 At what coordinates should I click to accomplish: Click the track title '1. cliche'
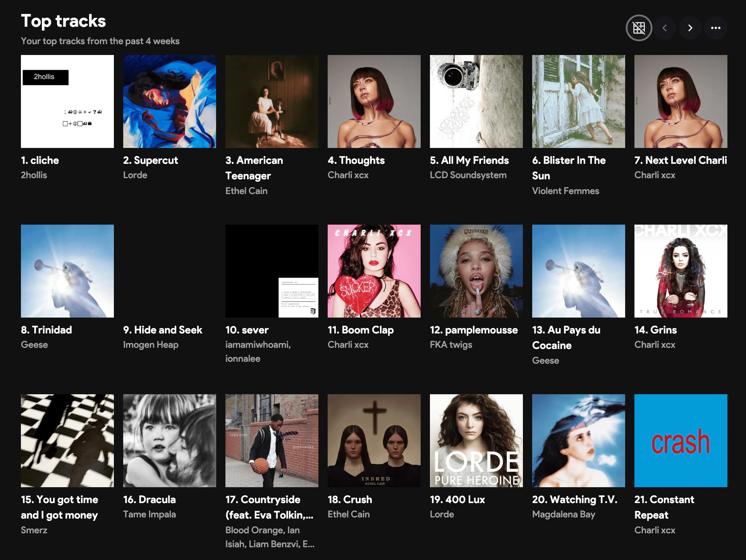click(x=40, y=160)
